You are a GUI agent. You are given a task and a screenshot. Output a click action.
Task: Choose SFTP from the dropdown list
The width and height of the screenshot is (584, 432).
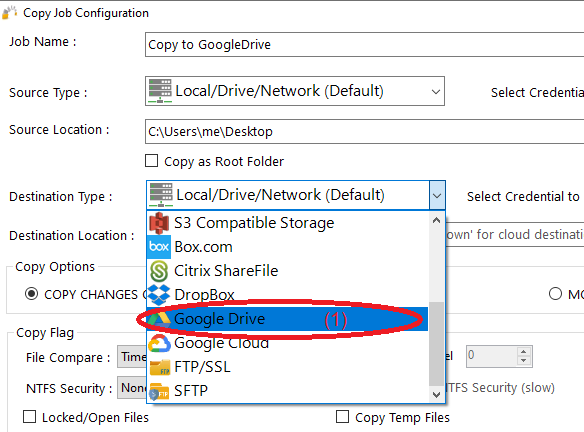click(x=288, y=391)
